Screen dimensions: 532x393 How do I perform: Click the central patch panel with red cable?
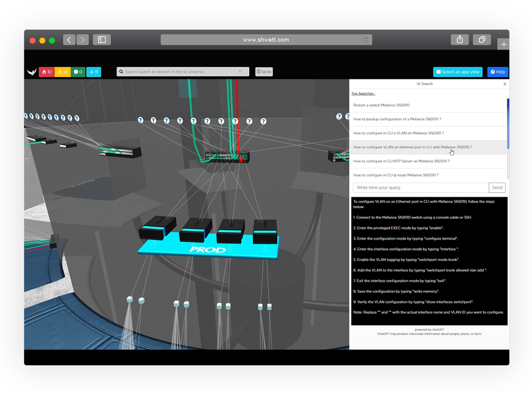click(x=227, y=157)
